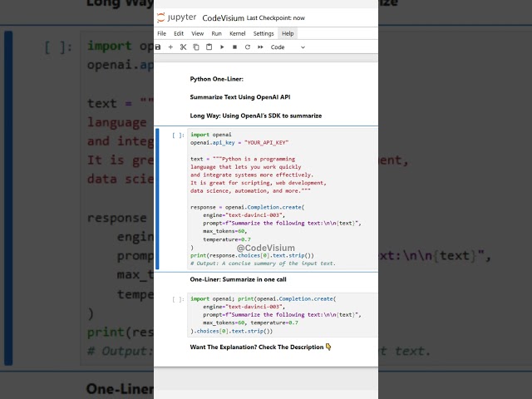Open the File menu

pyautogui.click(x=162, y=33)
